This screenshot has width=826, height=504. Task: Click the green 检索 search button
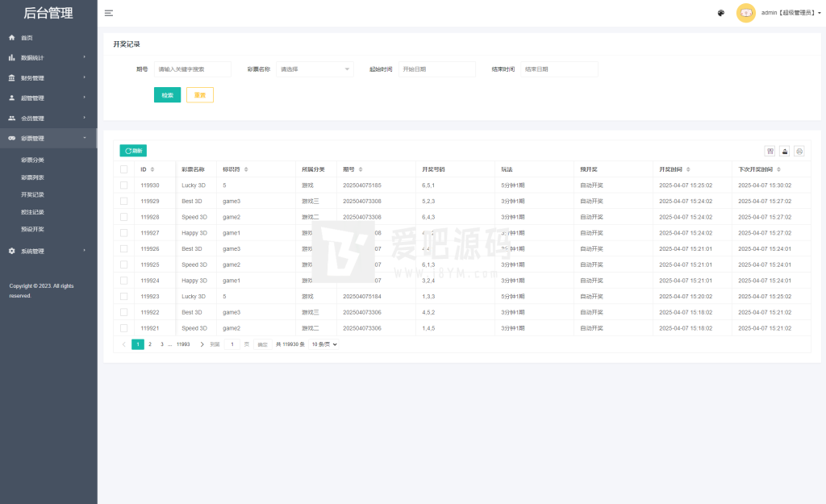(x=168, y=95)
